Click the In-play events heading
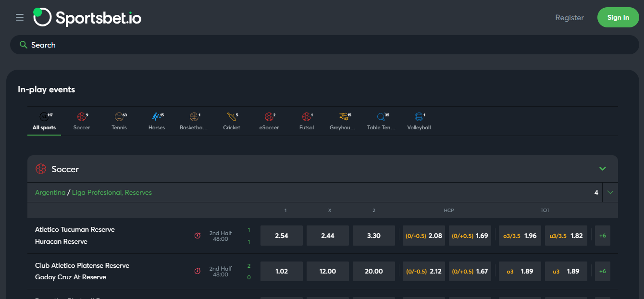Image resolution: width=644 pixels, height=299 pixels. click(x=46, y=89)
